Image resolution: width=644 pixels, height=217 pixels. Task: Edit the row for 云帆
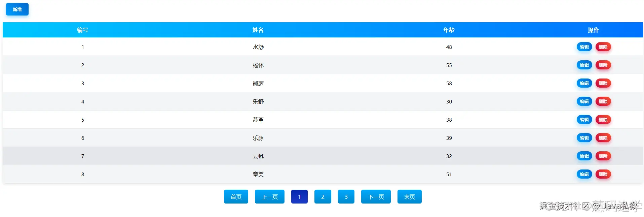coord(584,156)
